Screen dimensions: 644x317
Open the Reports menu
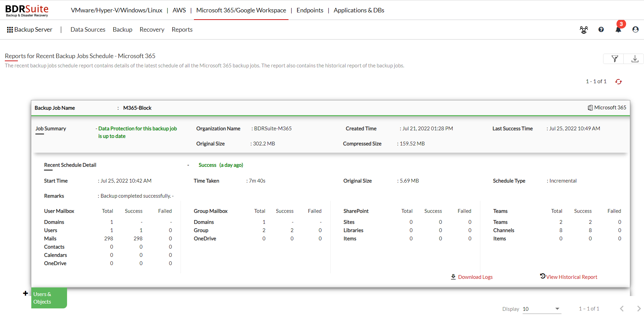tap(182, 30)
